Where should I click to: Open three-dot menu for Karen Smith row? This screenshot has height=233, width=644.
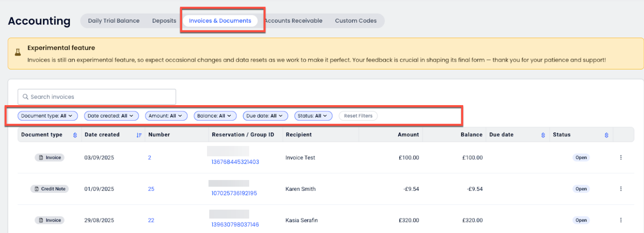[621, 189]
